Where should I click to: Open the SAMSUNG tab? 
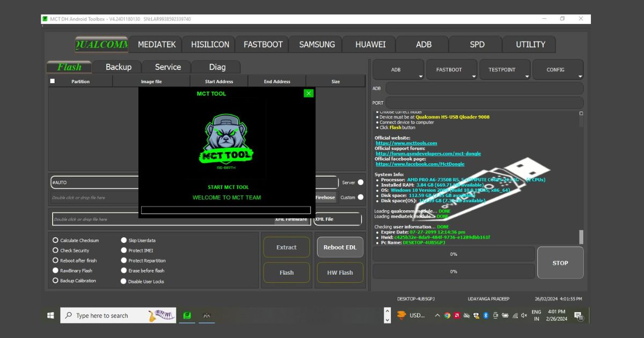[317, 45]
